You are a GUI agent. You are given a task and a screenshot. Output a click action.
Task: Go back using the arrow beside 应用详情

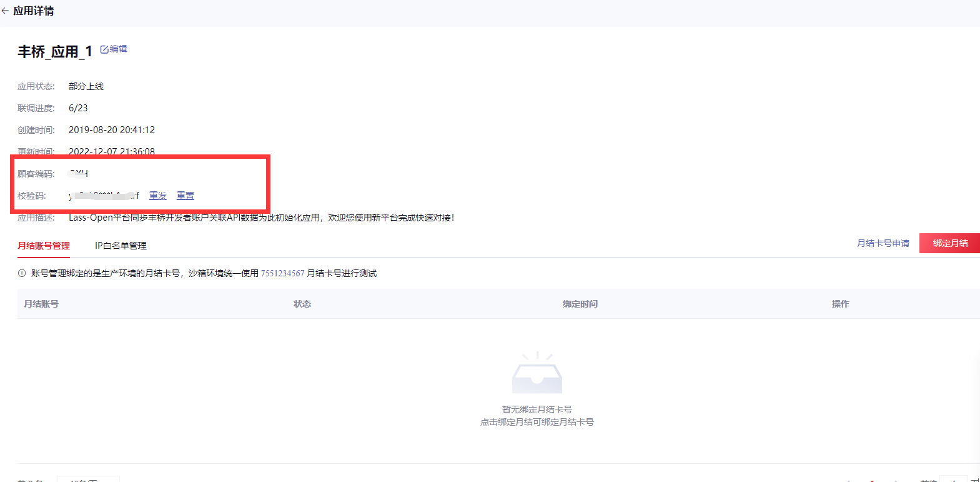click(x=5, y=11)
